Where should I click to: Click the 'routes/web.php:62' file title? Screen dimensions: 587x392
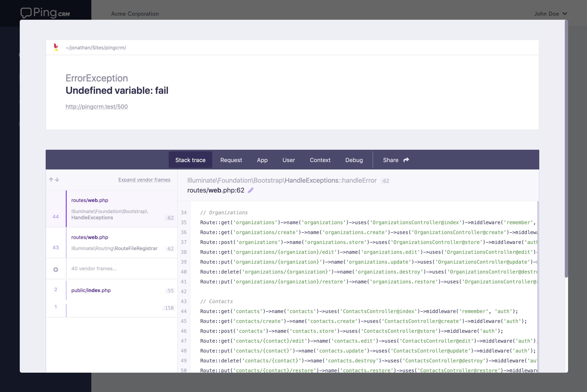(216, 190)
